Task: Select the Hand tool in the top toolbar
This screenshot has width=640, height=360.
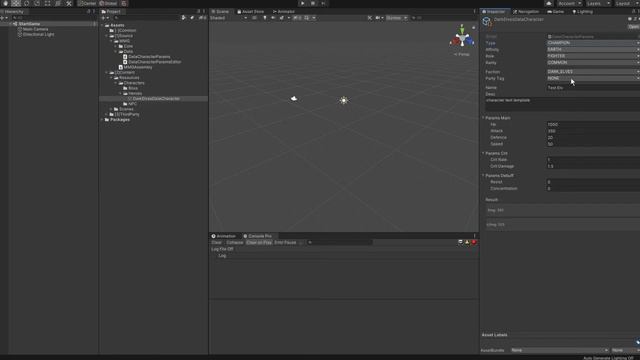Action: coord(6,3)
